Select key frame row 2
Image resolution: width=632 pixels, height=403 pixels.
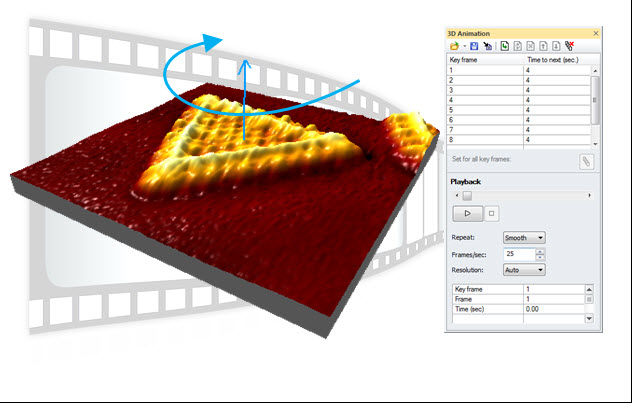519,80
